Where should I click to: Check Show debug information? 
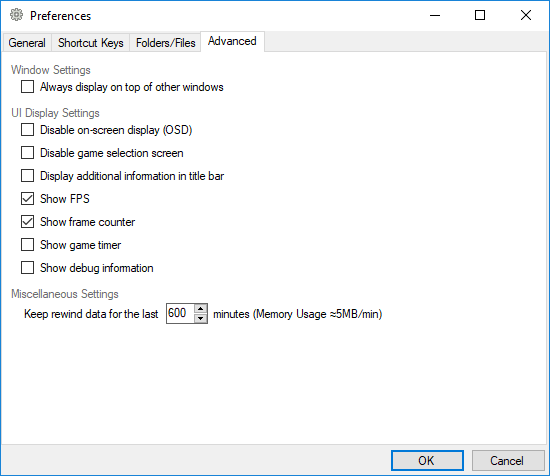click(x=27, y=268)
